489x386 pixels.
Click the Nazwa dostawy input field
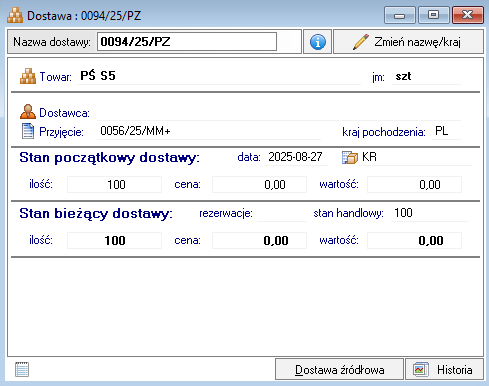[187, 42]
